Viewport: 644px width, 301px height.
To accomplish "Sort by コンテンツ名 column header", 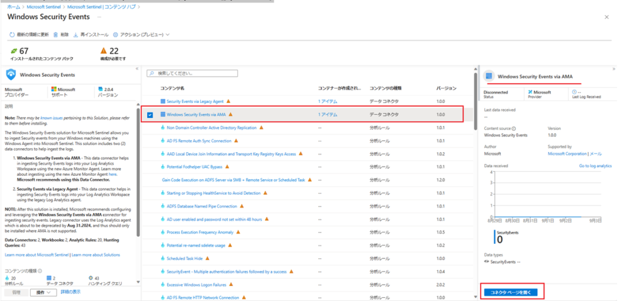I will [172, 88].
